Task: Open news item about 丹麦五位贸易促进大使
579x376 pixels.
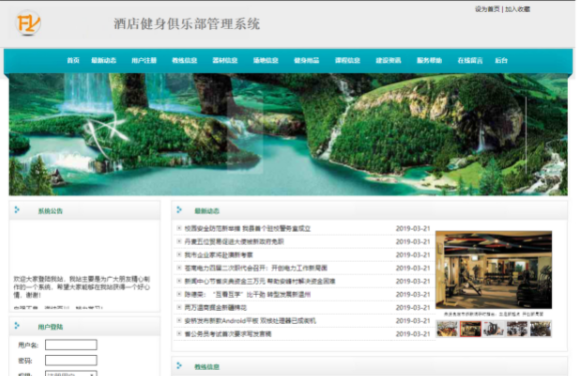Action: click(x=234, y=242)
